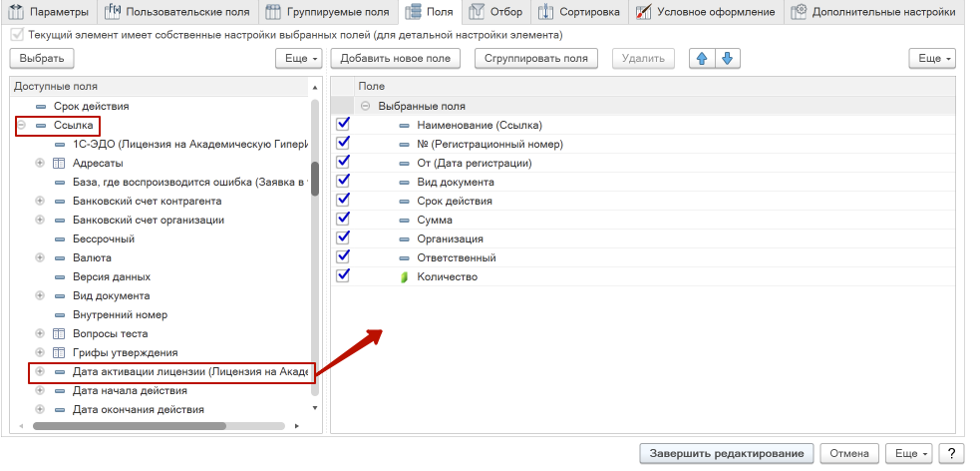This screenshot has width=980, height=471.
Task: Toggle the Вид документа field checkbox
Action: pos(344,182)
